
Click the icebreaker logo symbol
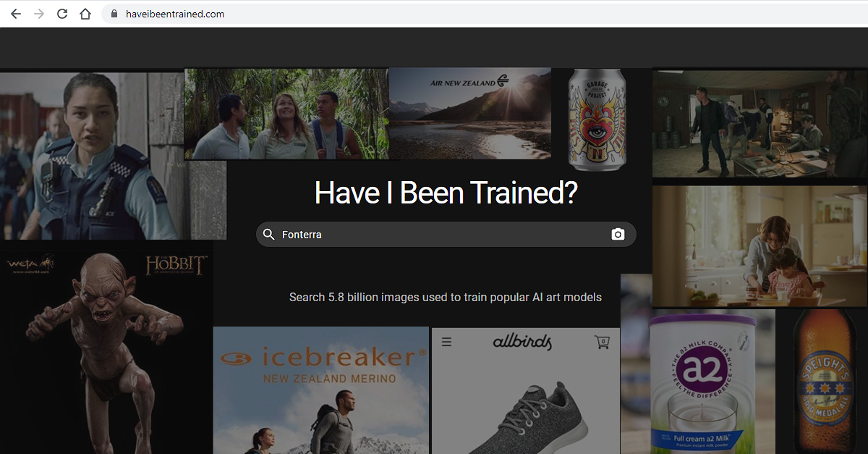coord(237,358)
